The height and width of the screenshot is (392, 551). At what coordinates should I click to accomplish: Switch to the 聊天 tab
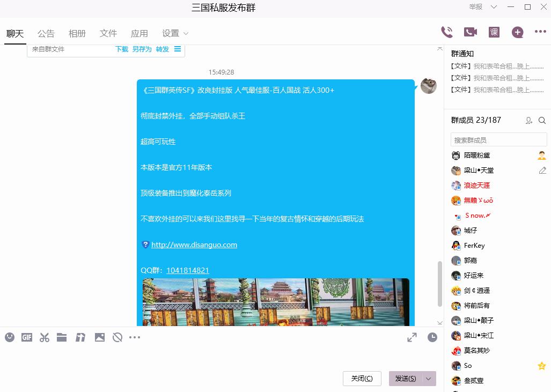[x=15, y=33]
